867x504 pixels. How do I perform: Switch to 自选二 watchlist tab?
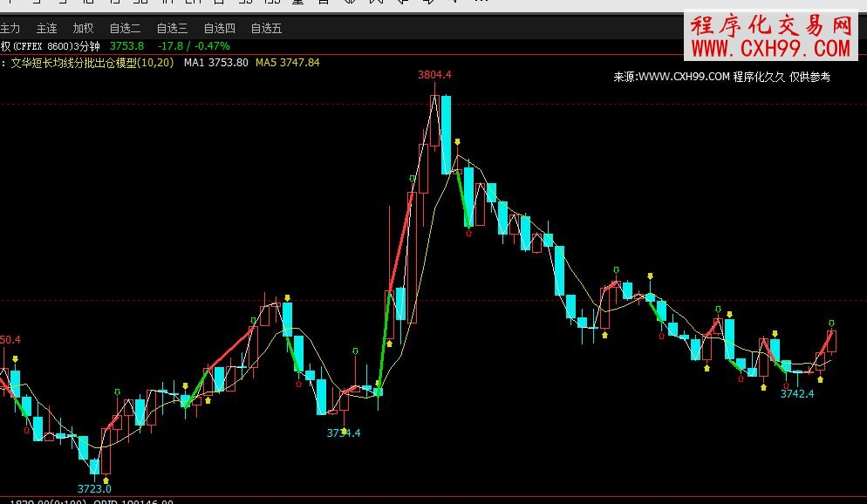(125, 28)
